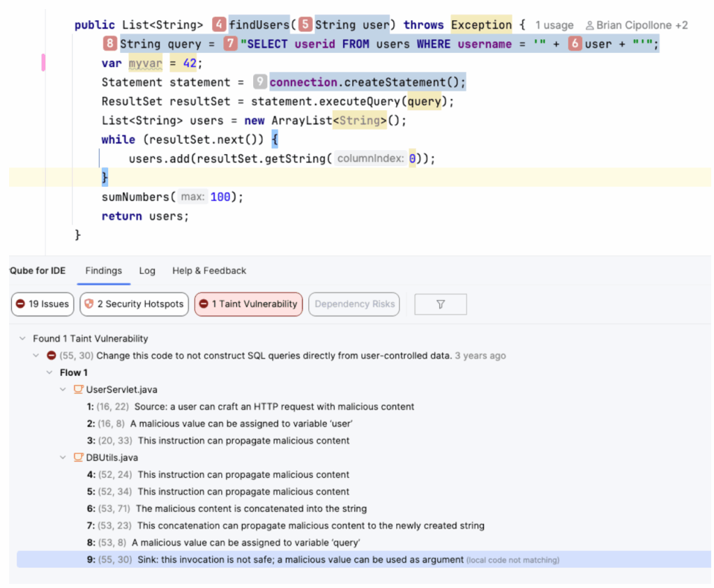Toggle the 1 Taint Vulnerability filter

pyautogui.click(x=248, y=304)
